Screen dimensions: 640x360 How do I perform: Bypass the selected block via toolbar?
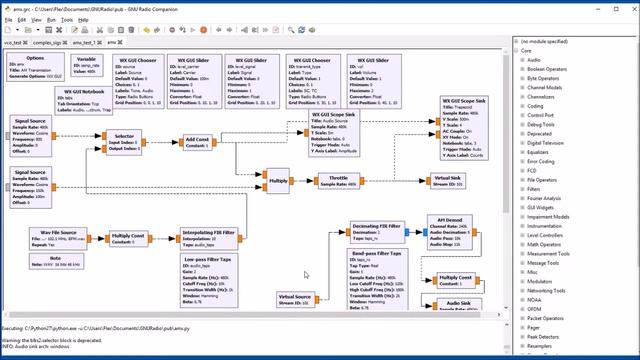click(x=265, y=30)
